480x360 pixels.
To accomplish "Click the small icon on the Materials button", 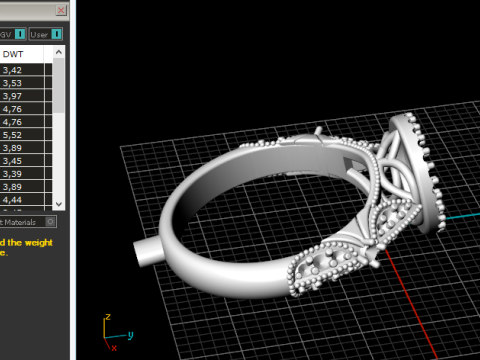I will pyautogui.click(x=50, y=222).
